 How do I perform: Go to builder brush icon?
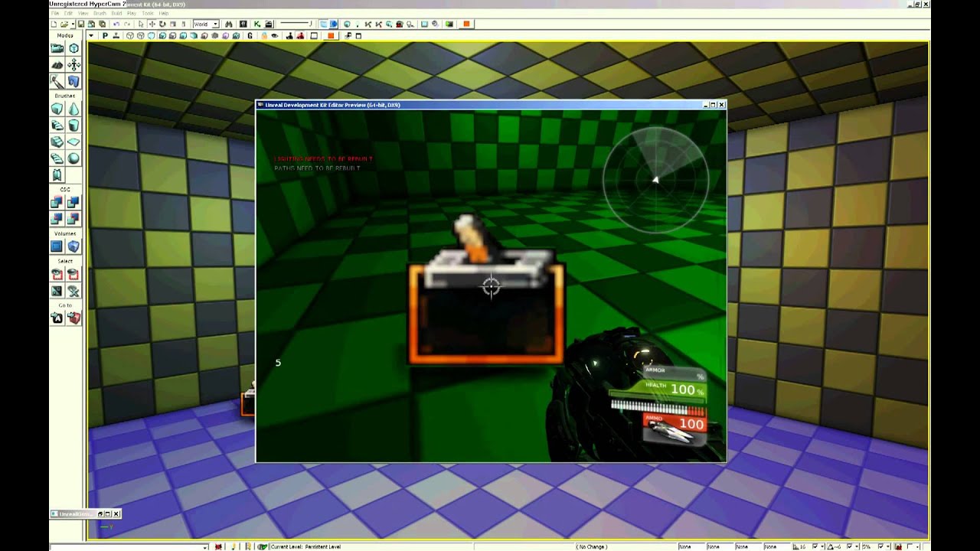73,318
